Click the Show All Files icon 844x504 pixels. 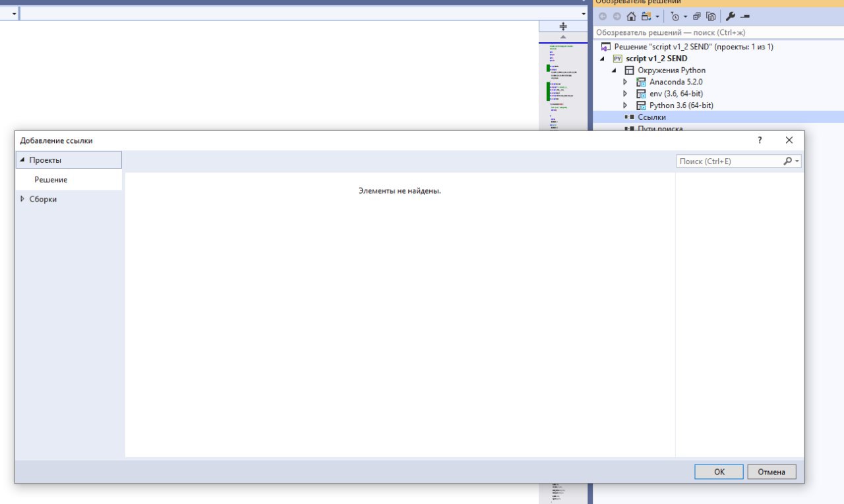(x=711, y=16)
